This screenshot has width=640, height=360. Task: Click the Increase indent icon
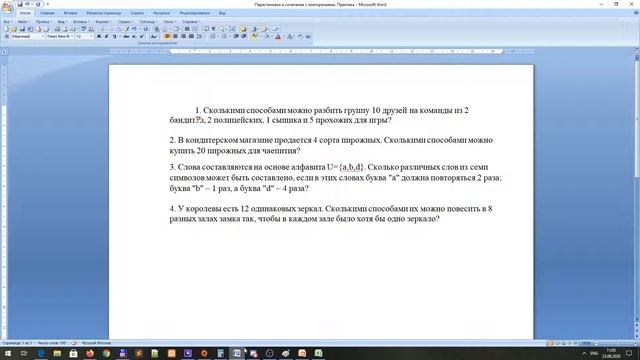coord(244,36)
